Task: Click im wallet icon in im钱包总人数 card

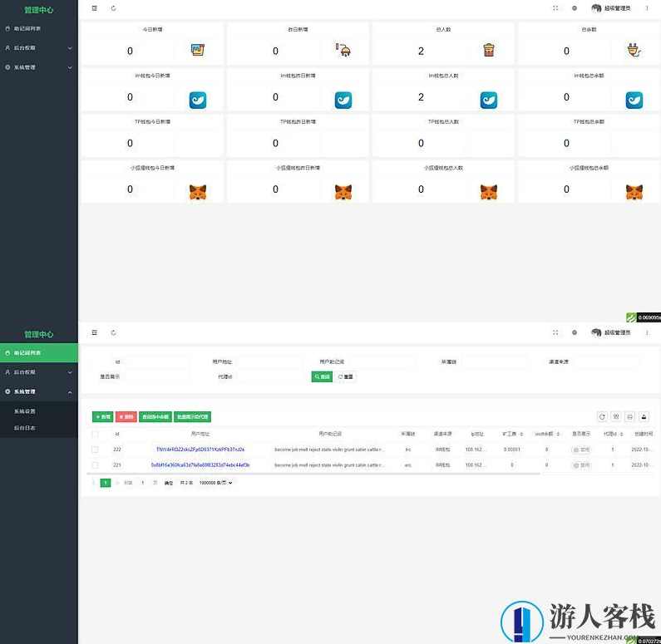Action: point(489,101)
